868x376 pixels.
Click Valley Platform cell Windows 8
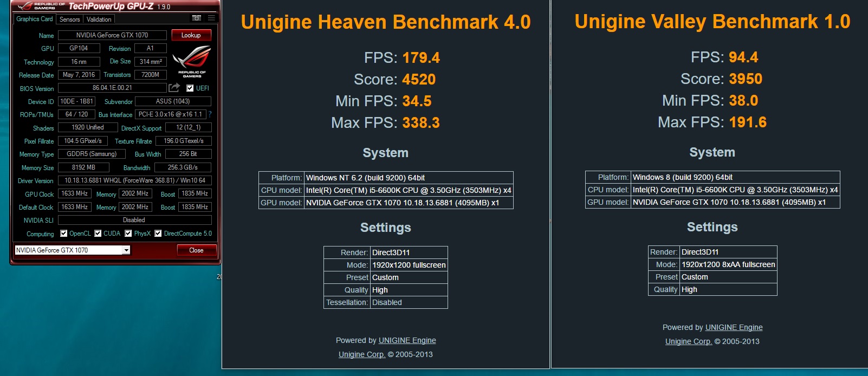[735, 177]
